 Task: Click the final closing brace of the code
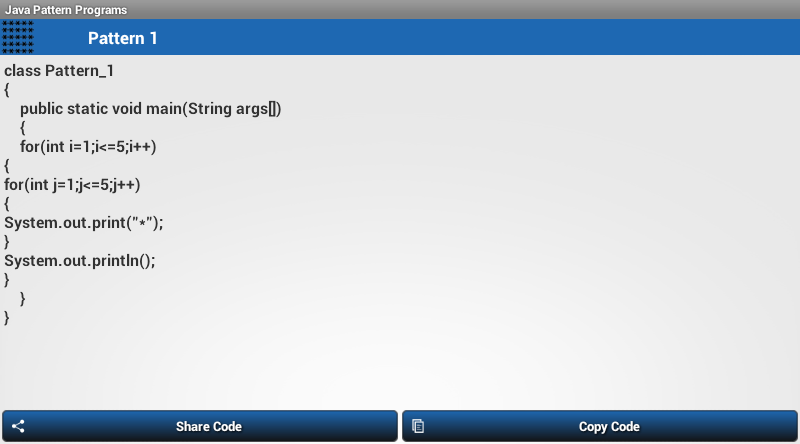(7, 318)
